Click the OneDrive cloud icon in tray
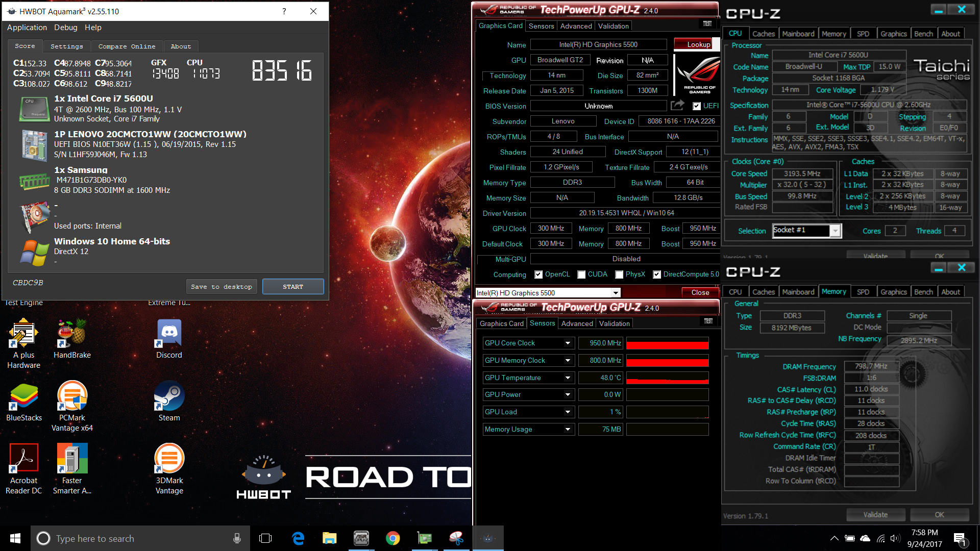The image size is (980, 551). pyautogui.click(x=865, y=538)
